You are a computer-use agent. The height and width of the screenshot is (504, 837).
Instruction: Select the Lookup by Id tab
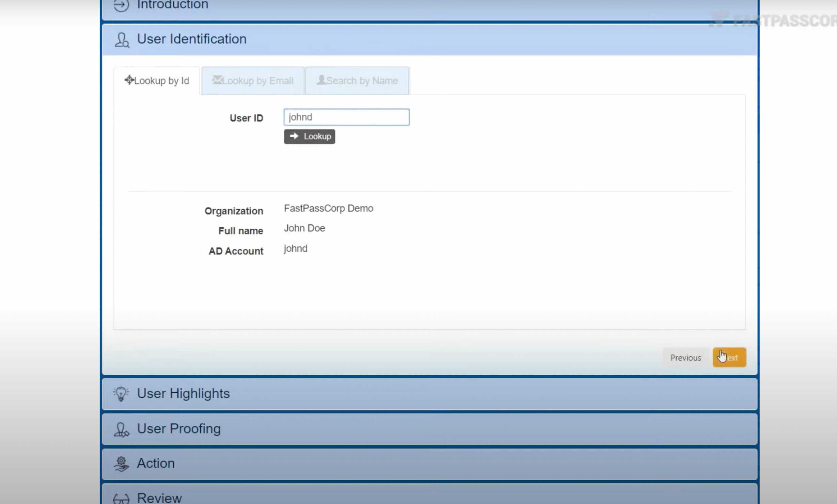[x=157, y=81]
